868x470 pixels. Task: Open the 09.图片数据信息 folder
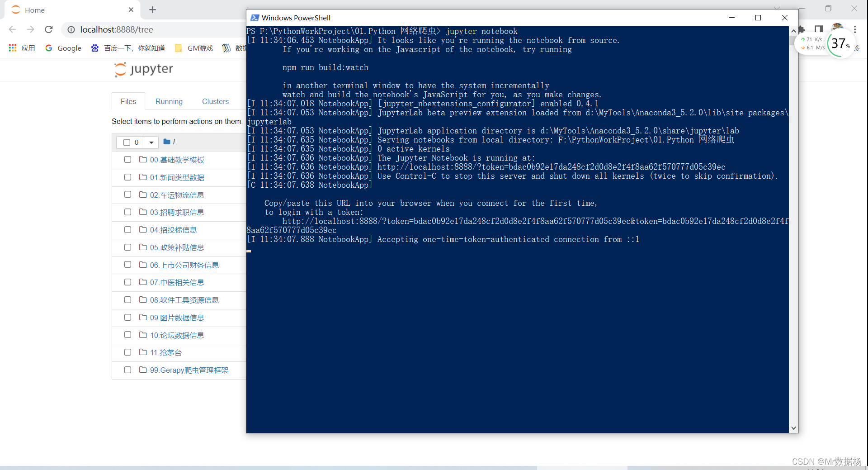pyautogui.click(x=177, y=318)
